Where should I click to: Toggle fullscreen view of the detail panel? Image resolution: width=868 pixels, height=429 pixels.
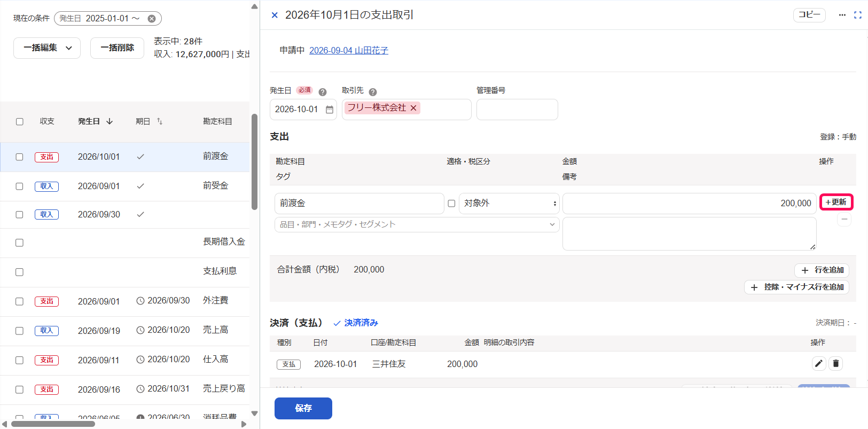click(x=858, y=15)
